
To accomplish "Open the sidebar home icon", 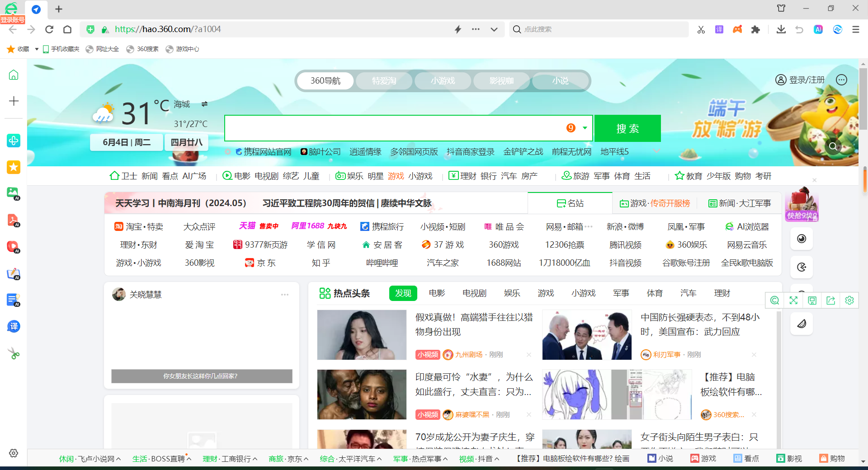I will point(14,75).
